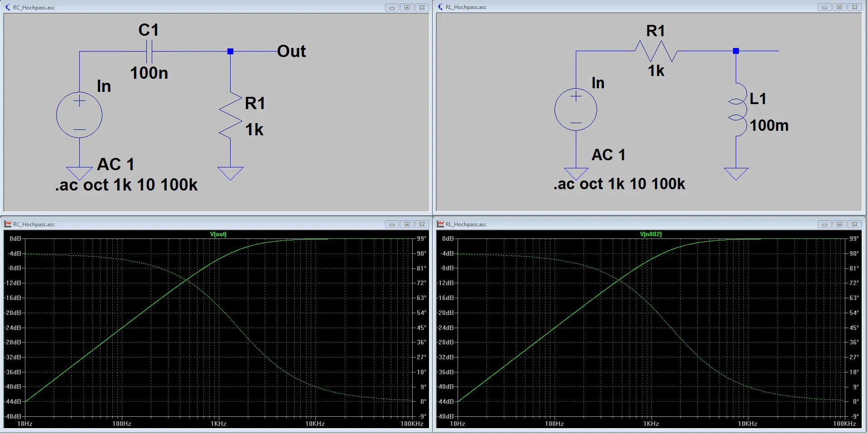Click the 100n capacitor value text
Image resolution: width=868 pixels, height=434 pixels.
tap(149, 73)
